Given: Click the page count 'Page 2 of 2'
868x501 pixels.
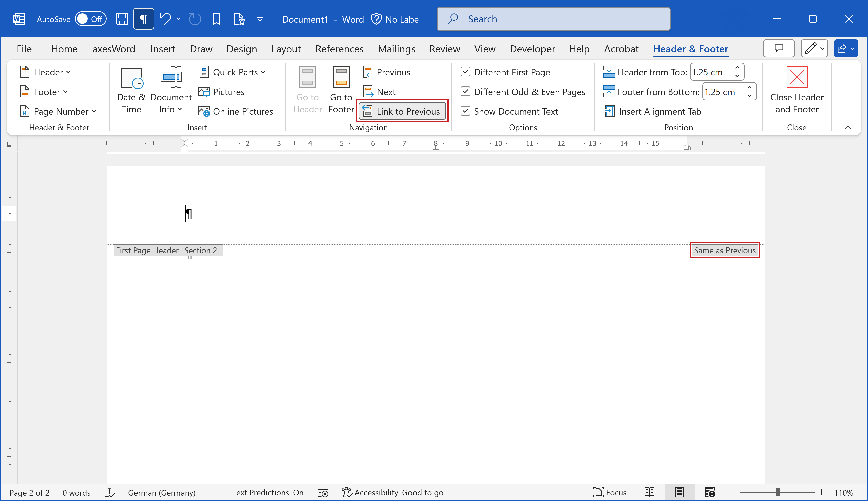Looking at the screenshot, I should tap(29, 493).
